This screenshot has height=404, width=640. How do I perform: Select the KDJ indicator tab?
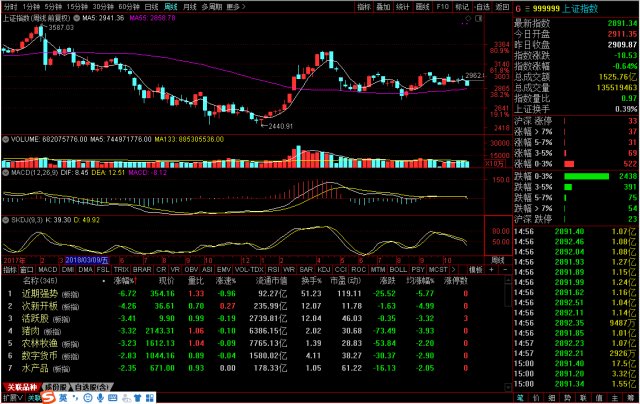(x=323, y=269)
